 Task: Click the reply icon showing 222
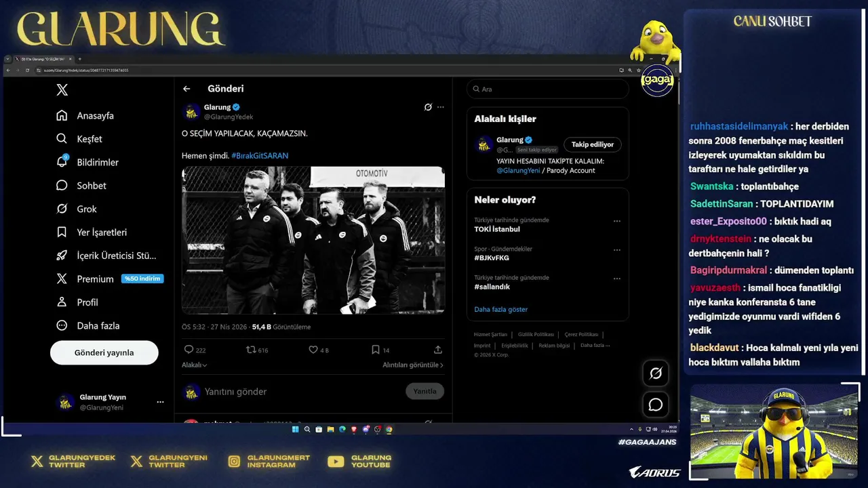(x=189, y=350)
